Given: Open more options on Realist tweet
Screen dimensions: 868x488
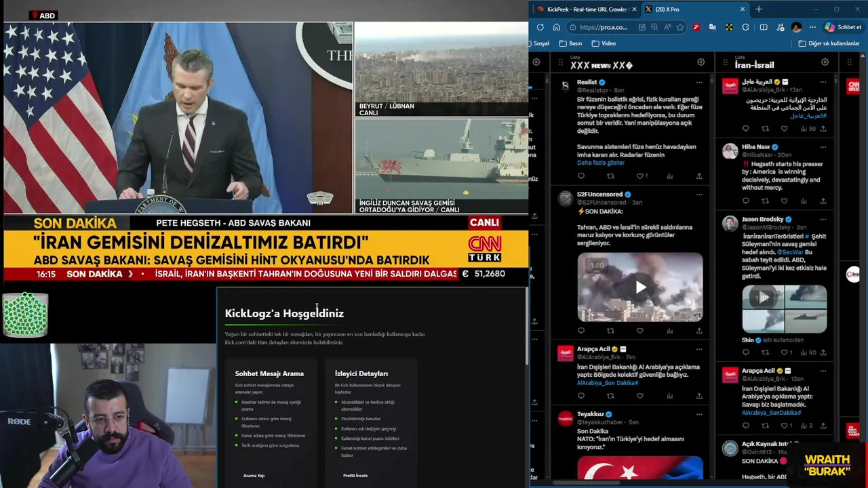Looking at the screenshot, I should tap(699, 82).
